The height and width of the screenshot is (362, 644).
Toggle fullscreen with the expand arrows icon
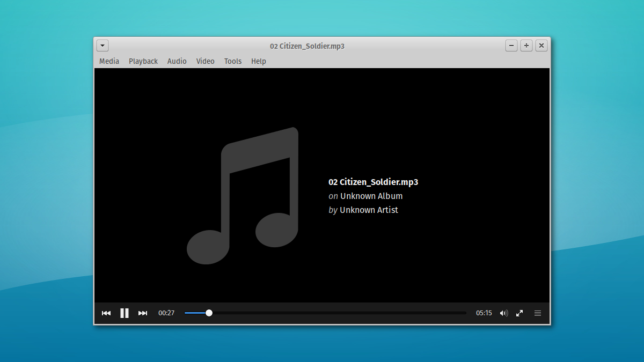pyautogui.click(x=519, y=313)
